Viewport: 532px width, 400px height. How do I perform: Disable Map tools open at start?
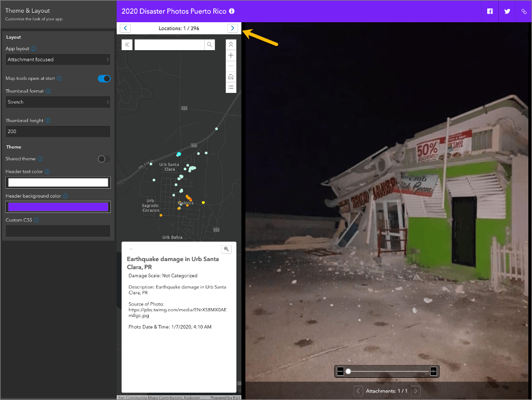(104, 78)
